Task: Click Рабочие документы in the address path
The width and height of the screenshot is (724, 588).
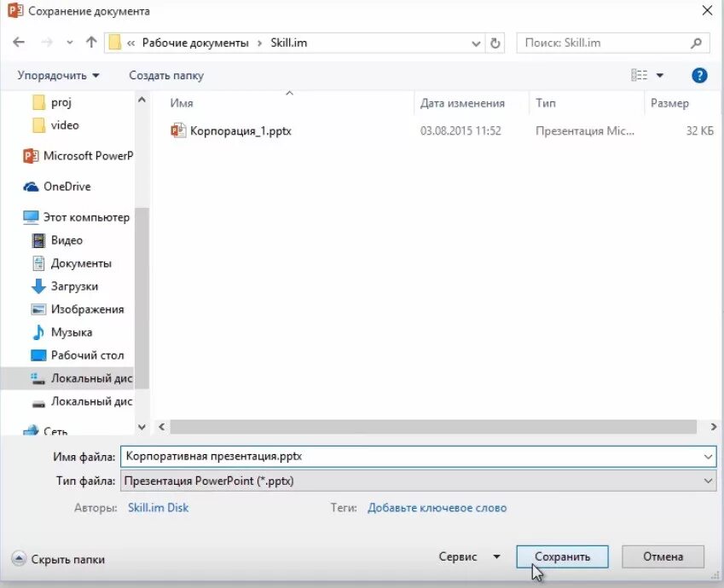Action: [194, 43]
